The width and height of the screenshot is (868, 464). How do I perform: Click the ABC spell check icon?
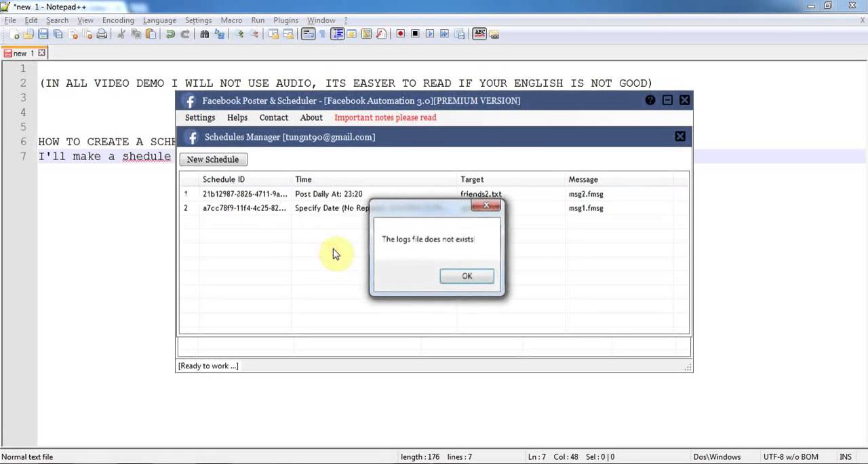(x=479, y=34)
